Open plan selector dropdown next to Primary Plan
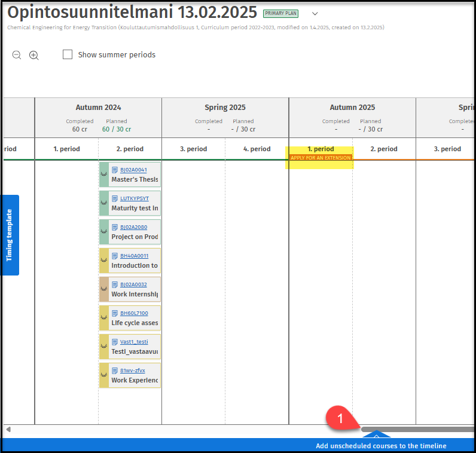 315,14
